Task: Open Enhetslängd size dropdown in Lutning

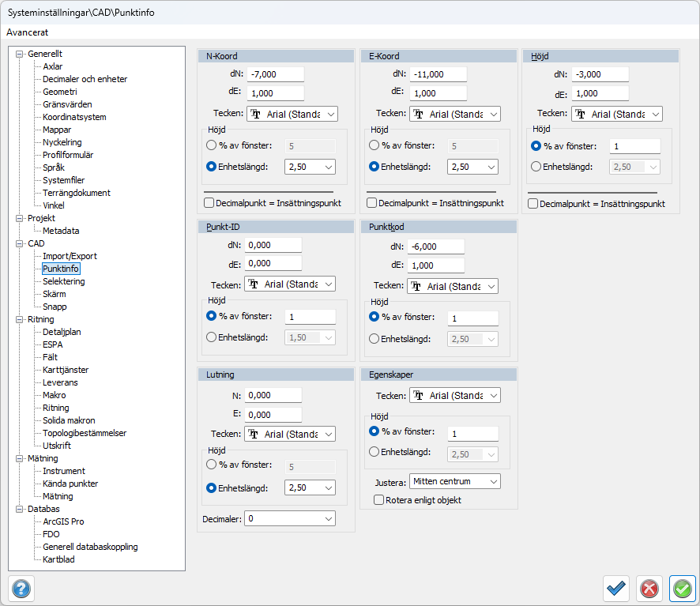Action: (309, 488)
